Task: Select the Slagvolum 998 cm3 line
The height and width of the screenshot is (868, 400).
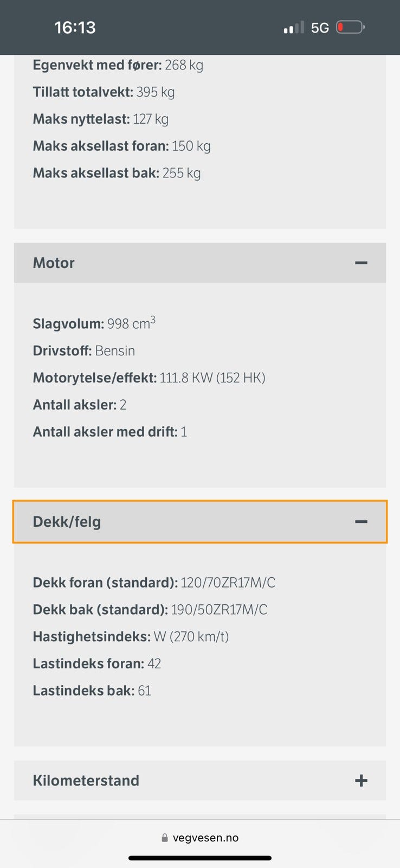Action: (x=94, y=324)
